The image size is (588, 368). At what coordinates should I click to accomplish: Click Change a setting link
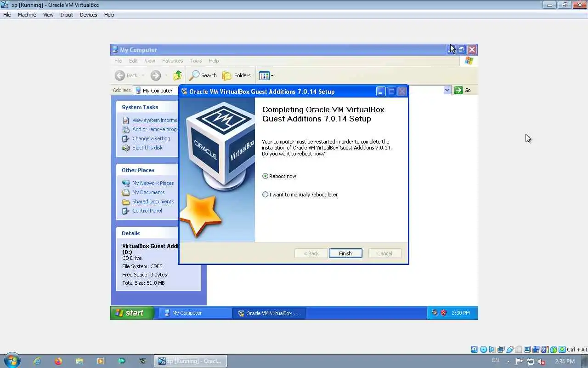[x=151, y=138]
